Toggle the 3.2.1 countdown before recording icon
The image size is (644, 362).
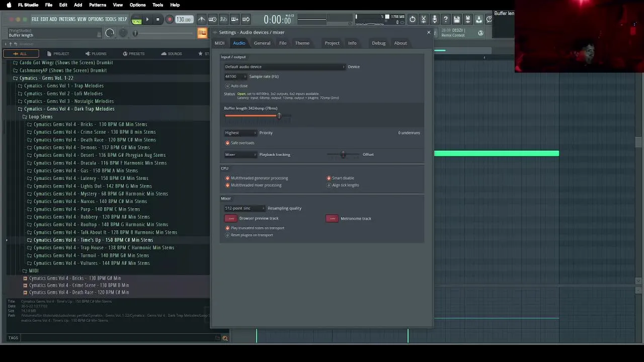coord(223,20)
